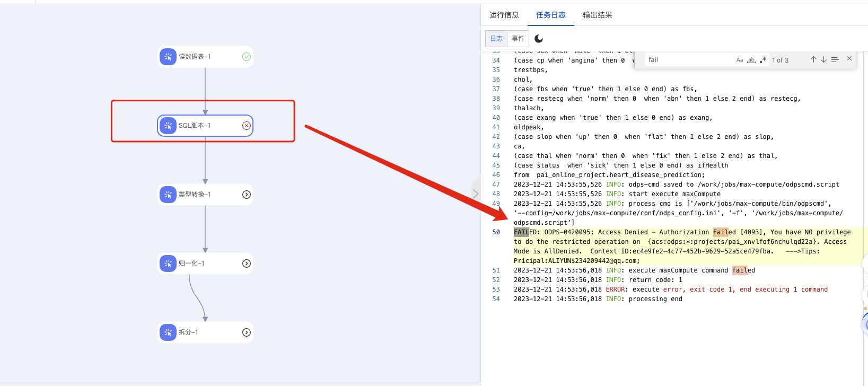The width and height of the screenshot is (868, 387).
Task: Select the 拆分-1 node label
Action: (x=188, y=332)
